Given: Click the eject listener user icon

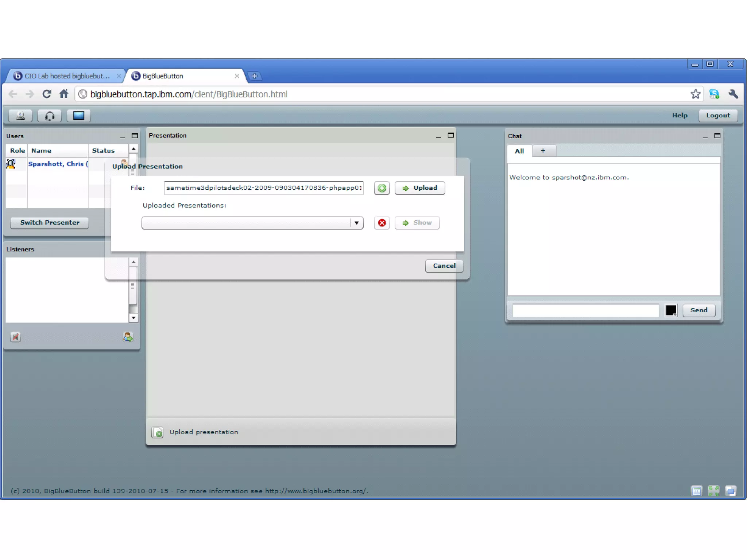Looking at the screenshot, I should [x=128, y=337].
